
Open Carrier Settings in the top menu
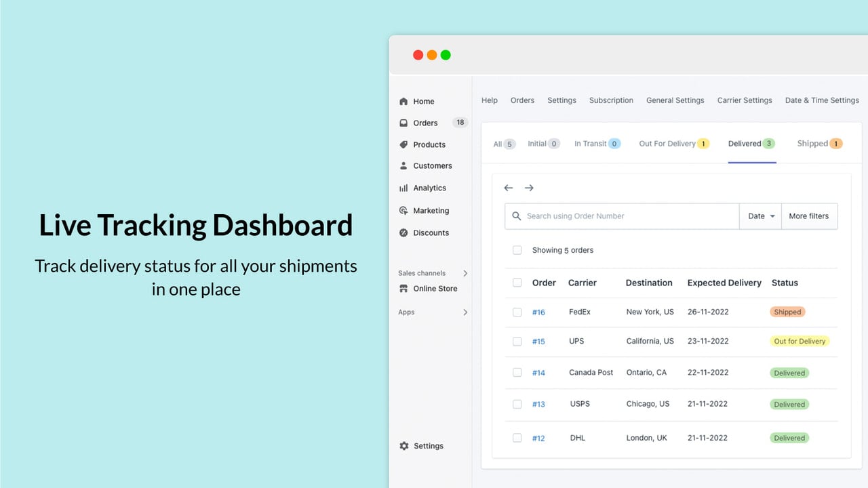[745, 100]
